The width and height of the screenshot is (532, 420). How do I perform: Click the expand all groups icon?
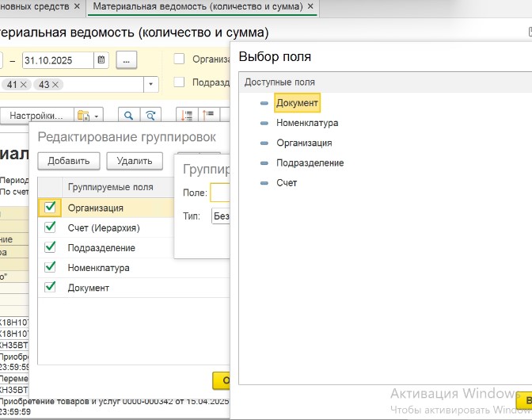(188, 116)
